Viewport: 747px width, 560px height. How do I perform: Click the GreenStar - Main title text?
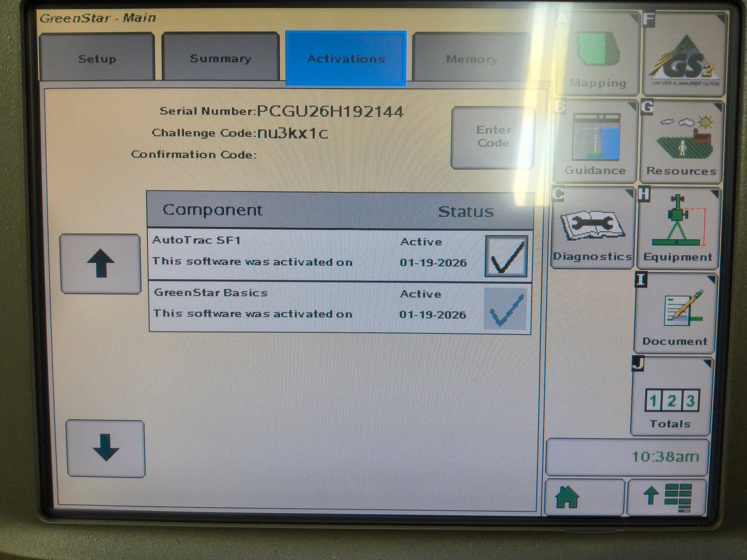tap(98, 18)
